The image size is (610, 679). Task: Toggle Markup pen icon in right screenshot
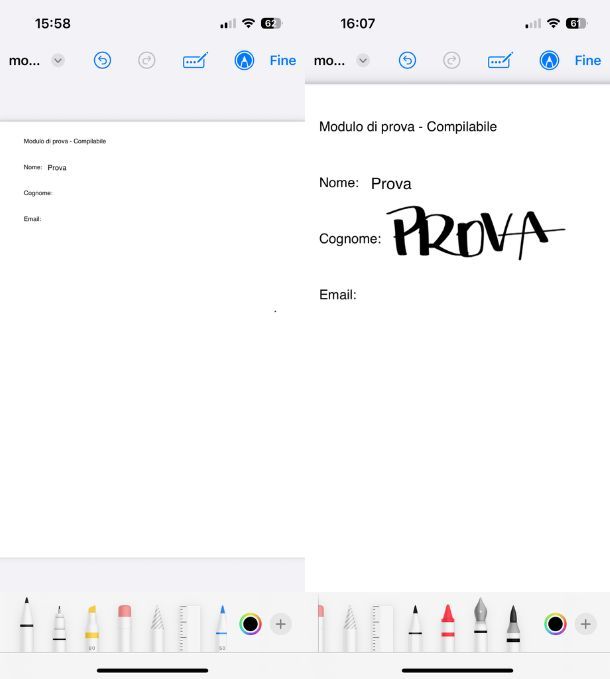pyautogui.click(x=549, y=60)
